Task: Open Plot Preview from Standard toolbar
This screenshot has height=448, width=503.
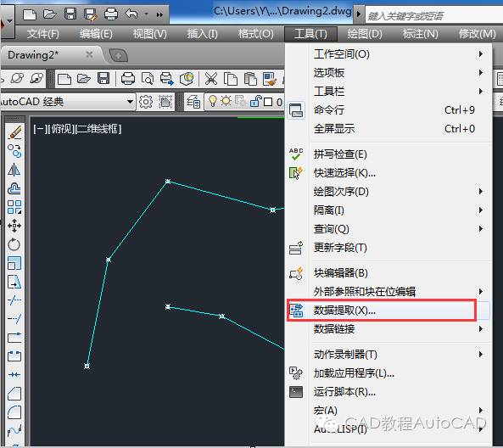Action: (148, 79)
